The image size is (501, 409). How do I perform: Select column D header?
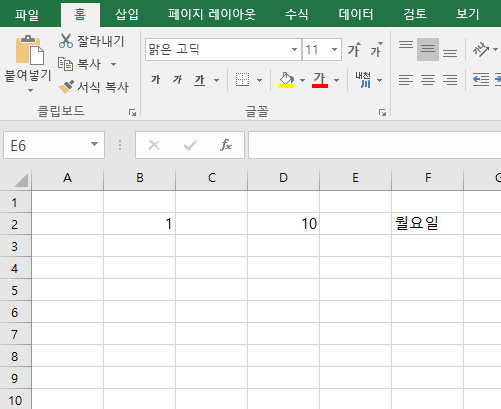[284, 179]
